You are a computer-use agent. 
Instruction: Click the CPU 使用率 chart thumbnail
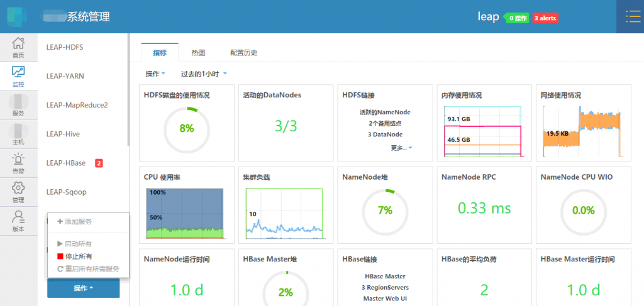[x=185, y=213]
